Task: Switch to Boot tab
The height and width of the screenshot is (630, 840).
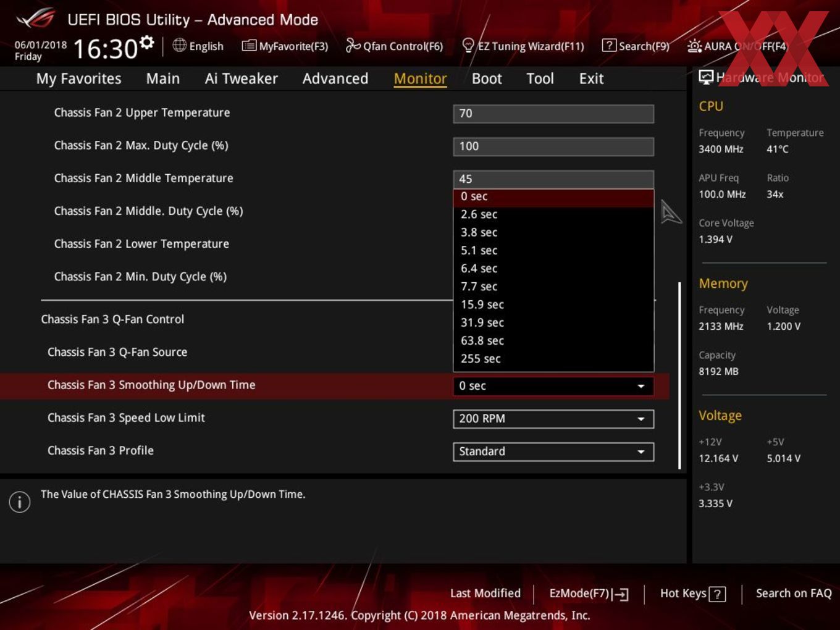Action: (487, 78)
